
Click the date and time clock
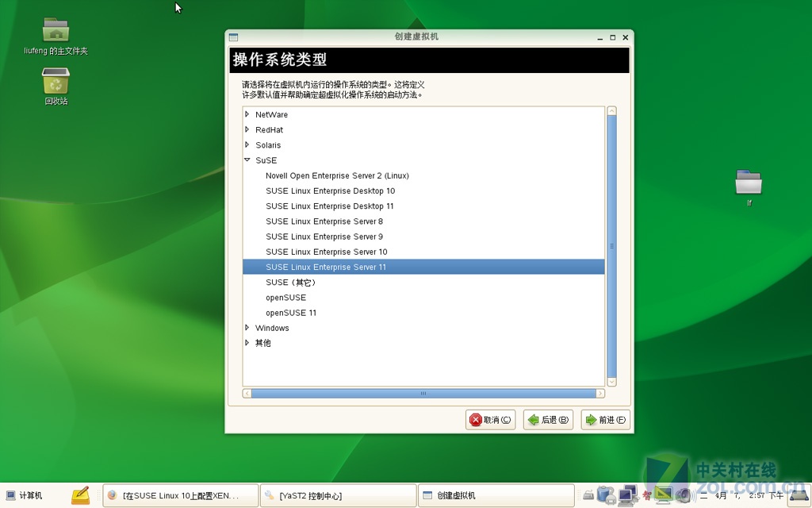[741, 495]
